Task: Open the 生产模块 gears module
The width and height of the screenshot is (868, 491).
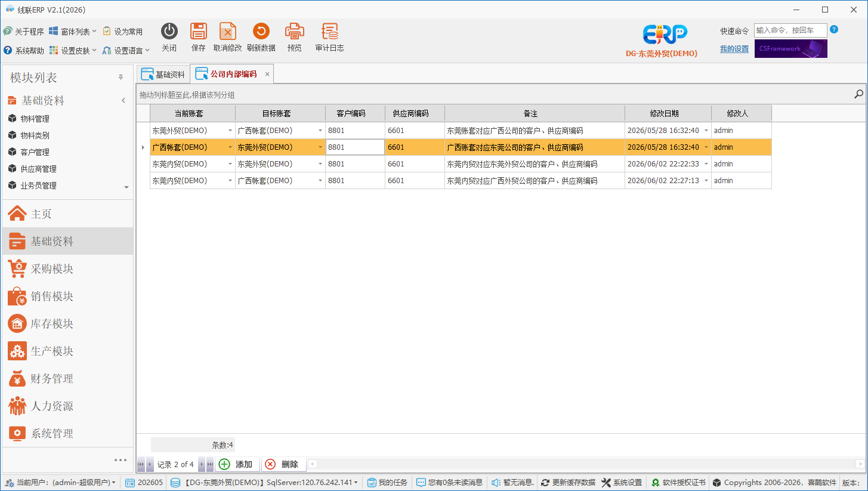Action: (67, 351)
